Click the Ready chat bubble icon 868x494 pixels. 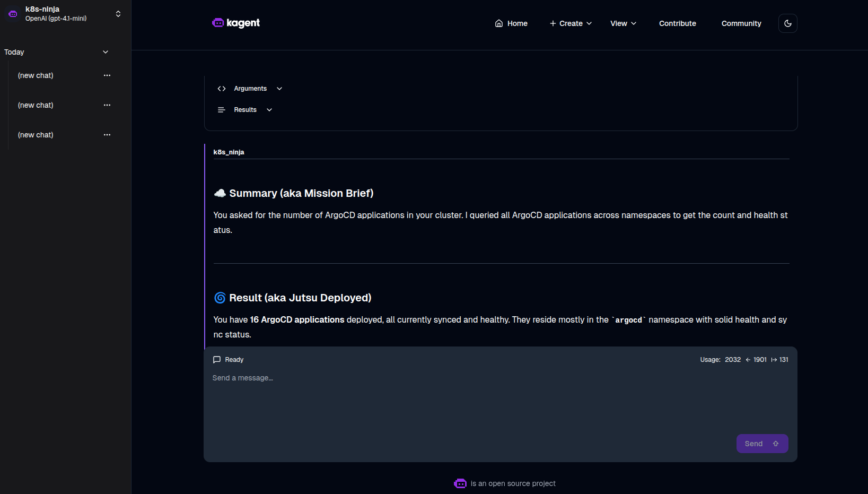coord(217,360)
